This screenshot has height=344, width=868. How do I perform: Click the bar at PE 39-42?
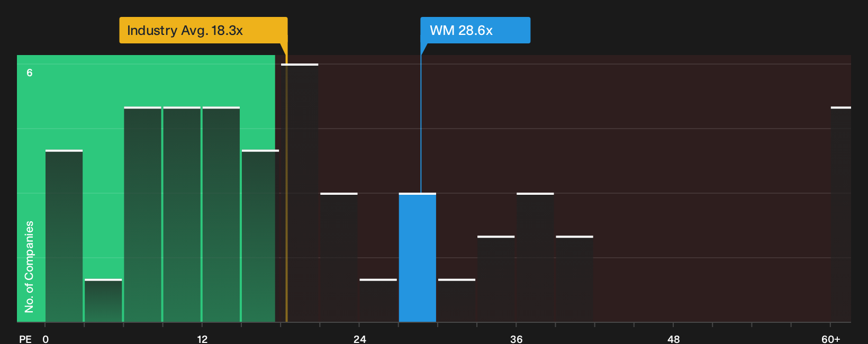(574, 279)
